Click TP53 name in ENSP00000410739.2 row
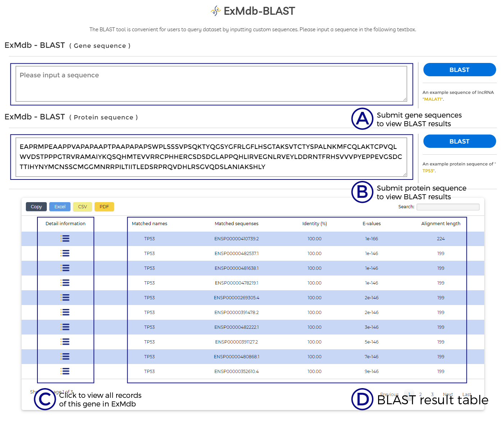 click(150, 239)
